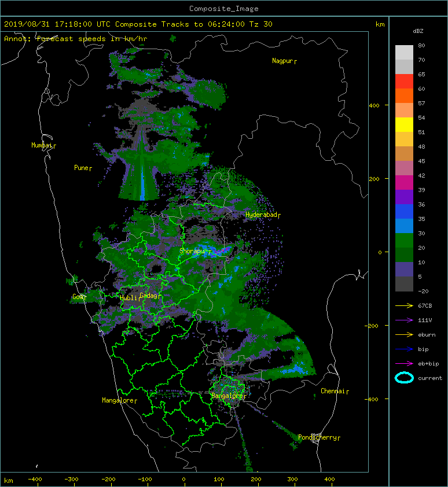Click the Bangalore city label
Image resolution: width=448 pixels, height=487 pixels.
[x=229, y=396]
